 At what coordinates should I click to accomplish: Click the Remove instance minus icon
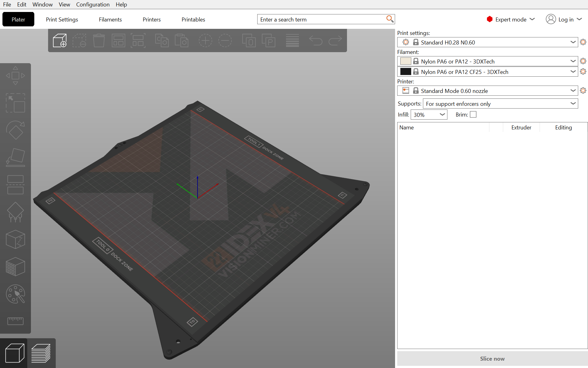tap(225, 40)
